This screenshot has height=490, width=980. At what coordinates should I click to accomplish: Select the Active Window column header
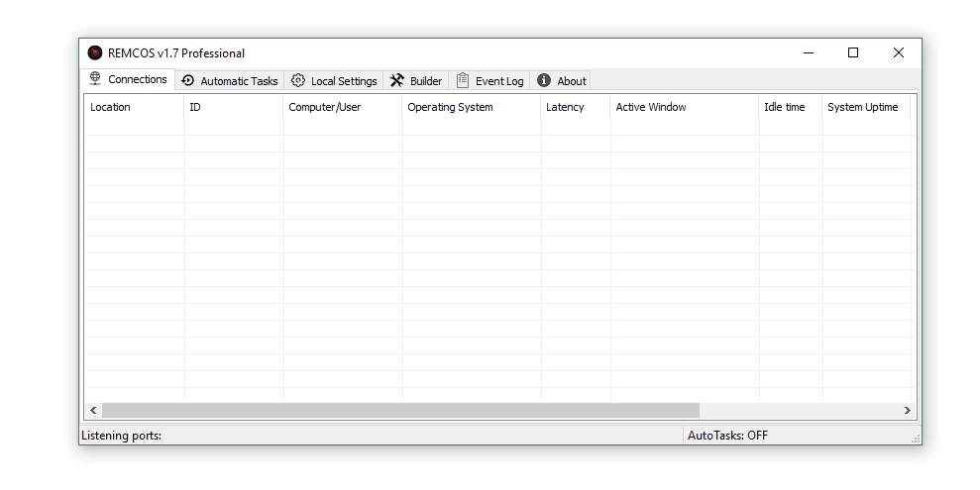point(651,107)
